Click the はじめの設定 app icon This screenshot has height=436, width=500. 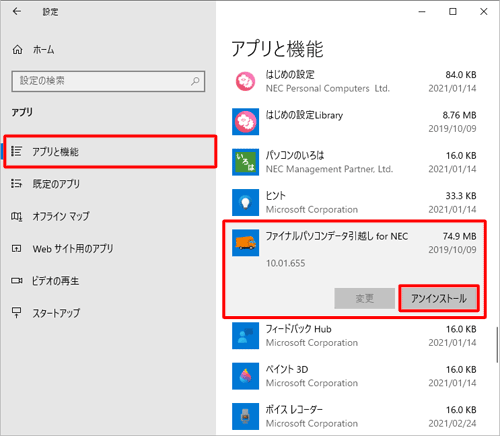[x=245, y=81]
